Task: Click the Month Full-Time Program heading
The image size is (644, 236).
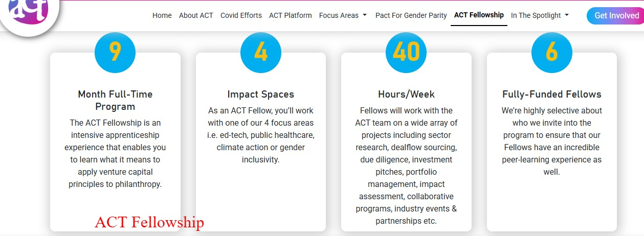Action: point(115,100)
